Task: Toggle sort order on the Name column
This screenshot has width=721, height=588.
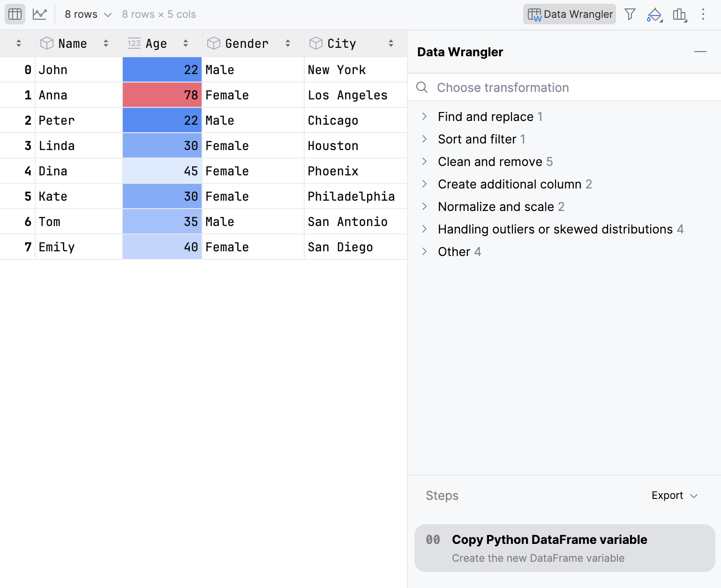Action: coord(106,43)
